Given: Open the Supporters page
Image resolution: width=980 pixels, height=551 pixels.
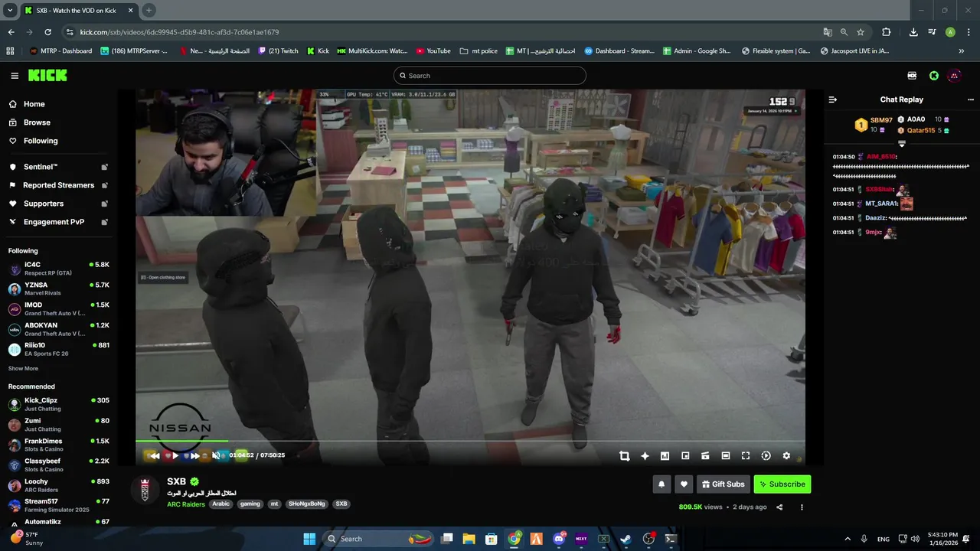Looking at the screenshot, I should [x=43, y=204].
